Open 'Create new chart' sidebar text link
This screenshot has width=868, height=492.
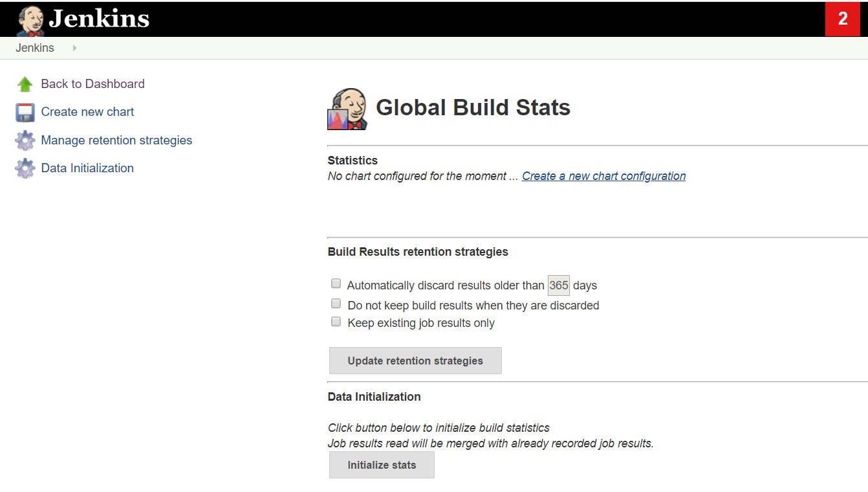tap(87, 112)
